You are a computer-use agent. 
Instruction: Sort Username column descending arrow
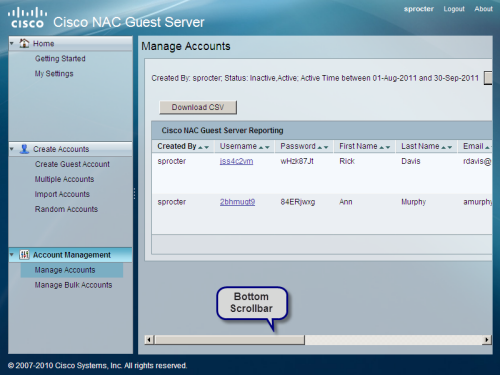267,147
